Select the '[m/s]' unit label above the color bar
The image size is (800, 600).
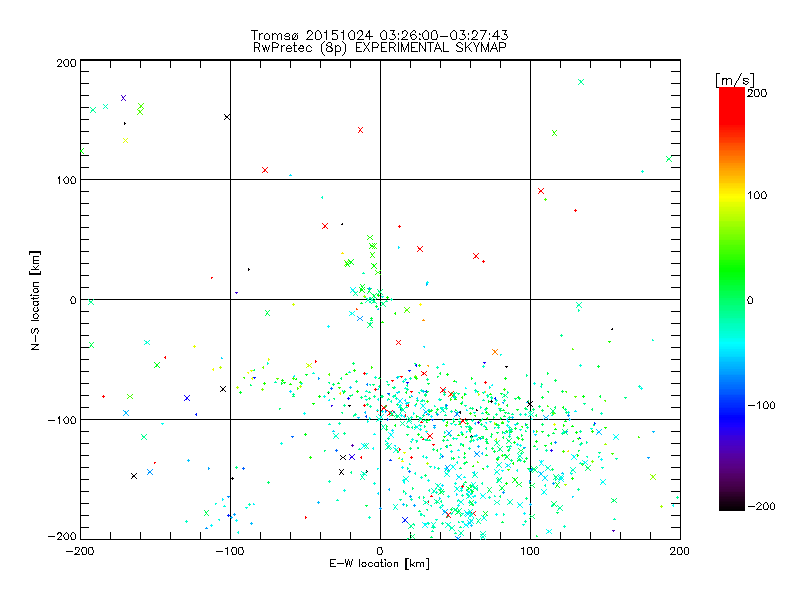pyautogui.click(x=734, y=80)
